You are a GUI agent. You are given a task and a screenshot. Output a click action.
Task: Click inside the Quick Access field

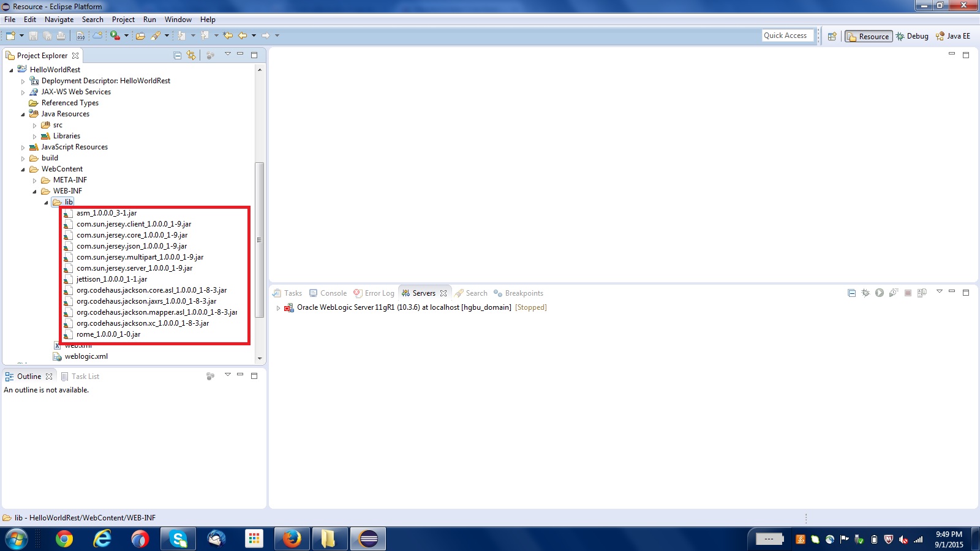(x=787, y=35)
